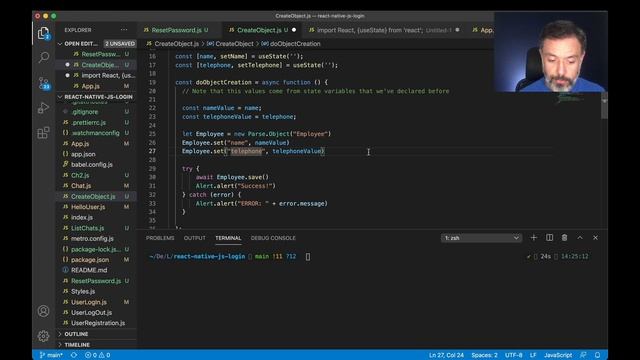Switch to ResetPassword.js editor tab
The width and height of the screenshot is (640, 360).
point(176,30)
